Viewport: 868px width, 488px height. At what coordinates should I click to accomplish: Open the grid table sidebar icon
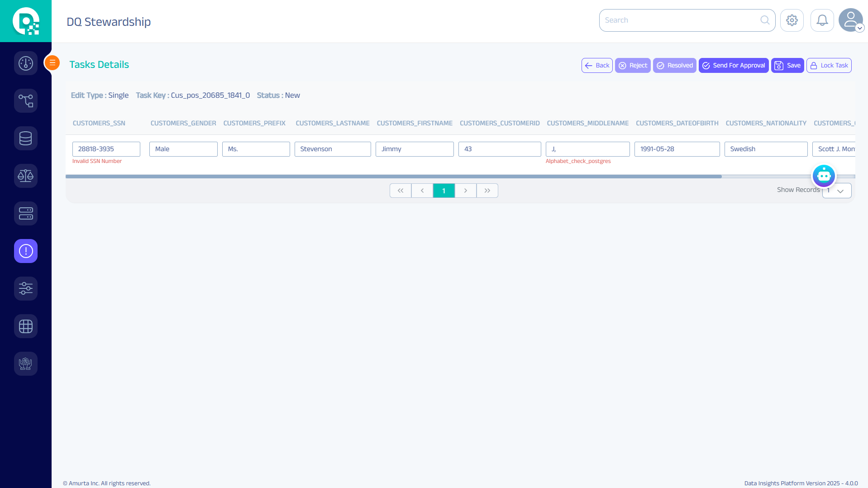[x=26, y=326]
